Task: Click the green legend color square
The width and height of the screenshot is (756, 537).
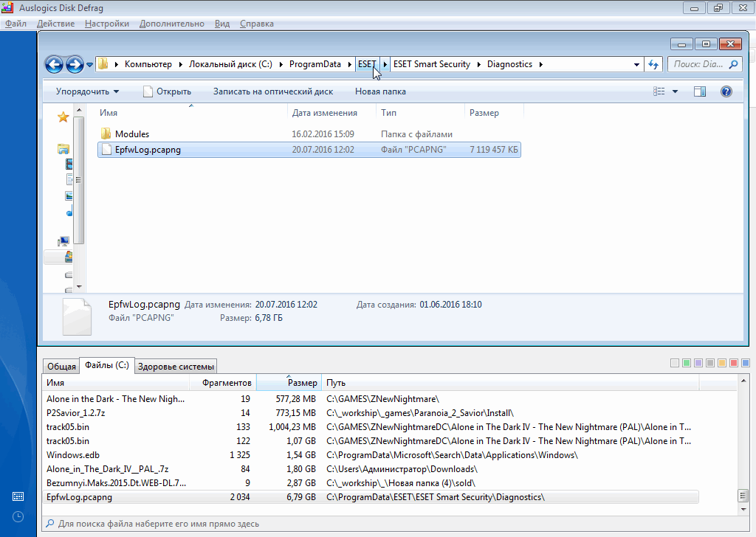Action: click(687, 363)
